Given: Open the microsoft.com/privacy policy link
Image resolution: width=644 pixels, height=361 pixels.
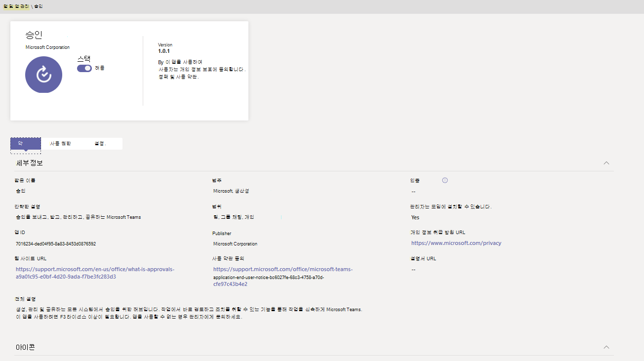Looking at the screenshot, I should point(456,243).
